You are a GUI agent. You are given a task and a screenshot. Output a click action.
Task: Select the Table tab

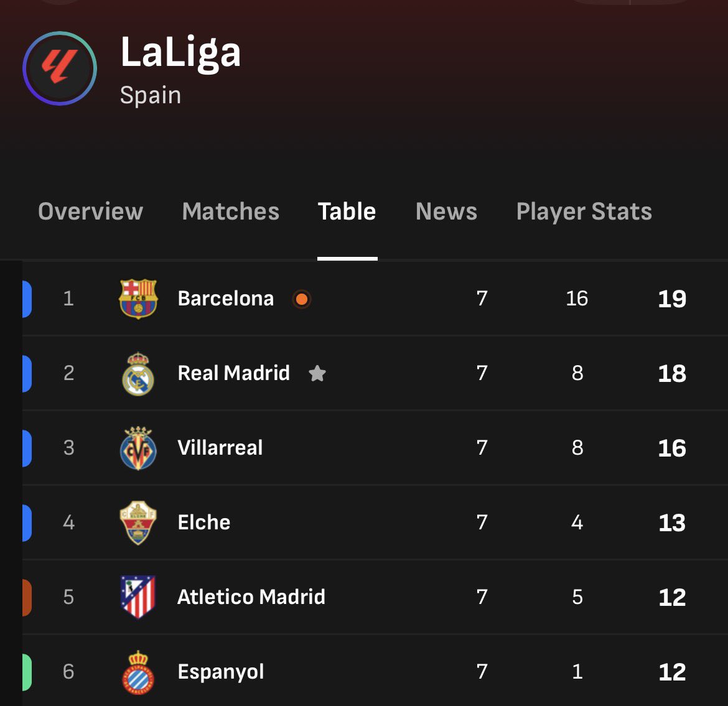click(347, 211)
